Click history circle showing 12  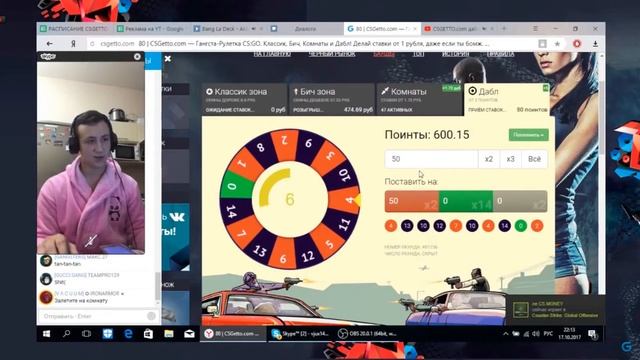pyautogui.click(x=440, y=226)
